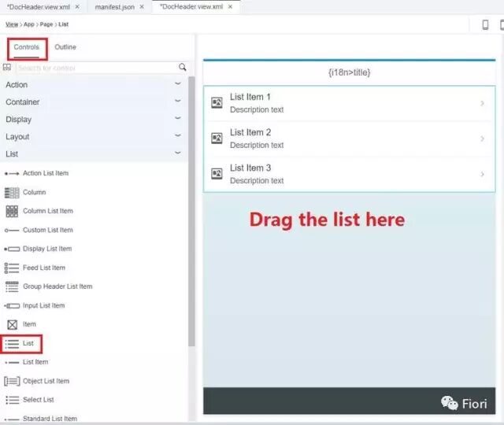Screen dimensions: 504x425
Task: Click the List control icon
Action: [12, 344]
